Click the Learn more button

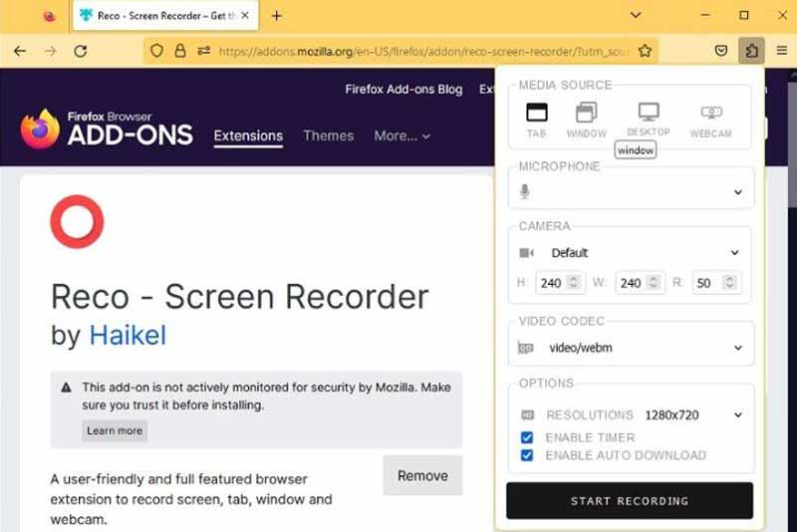point(115,431)
